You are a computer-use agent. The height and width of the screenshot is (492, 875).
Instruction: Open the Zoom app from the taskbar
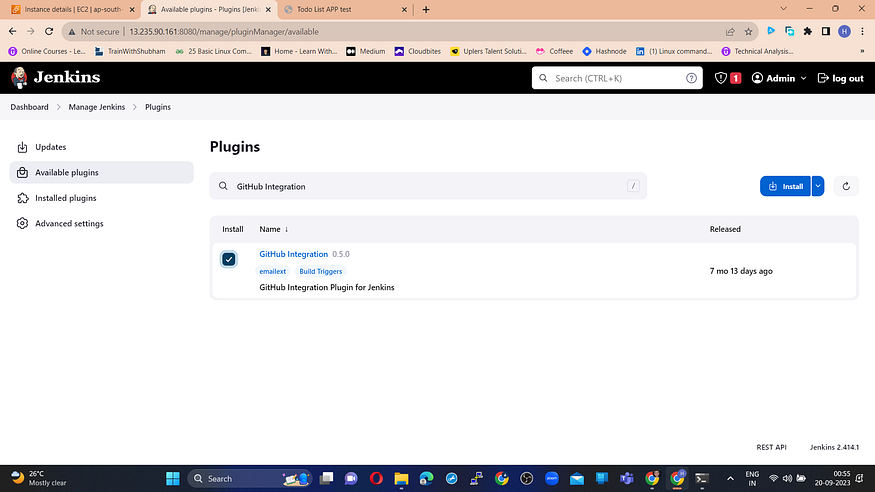tap(552, 479)
